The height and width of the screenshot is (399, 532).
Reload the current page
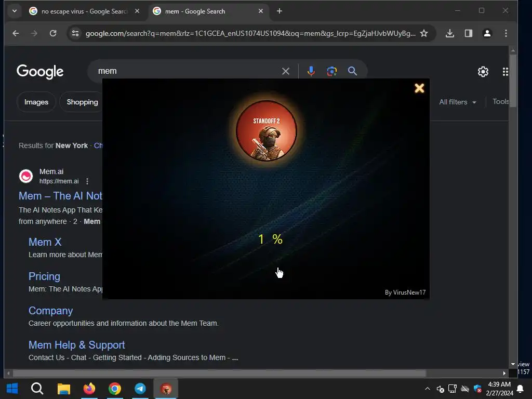tap(53, 33)
